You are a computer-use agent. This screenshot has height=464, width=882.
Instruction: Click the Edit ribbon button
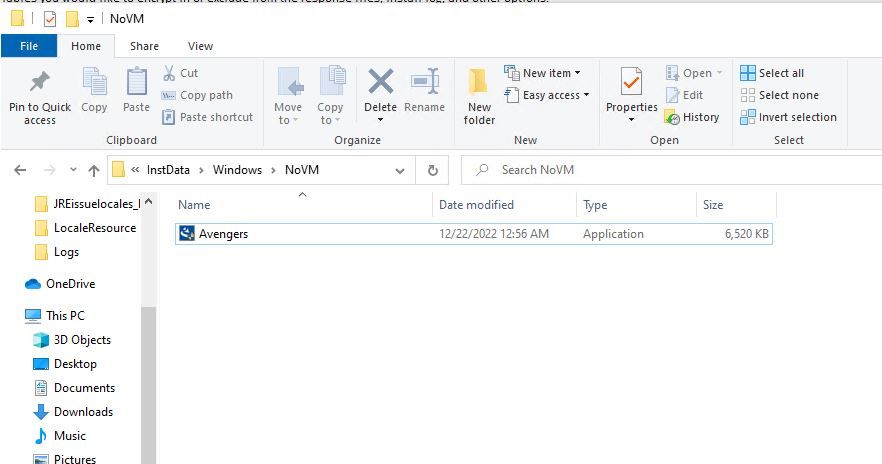pyautogui.click(x=684, y=95)
